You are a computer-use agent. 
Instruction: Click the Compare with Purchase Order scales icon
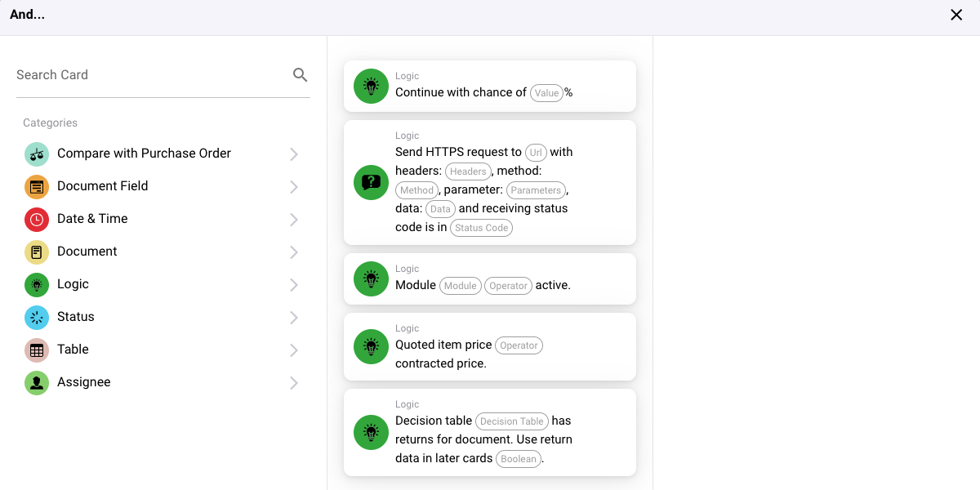point(37,154)
